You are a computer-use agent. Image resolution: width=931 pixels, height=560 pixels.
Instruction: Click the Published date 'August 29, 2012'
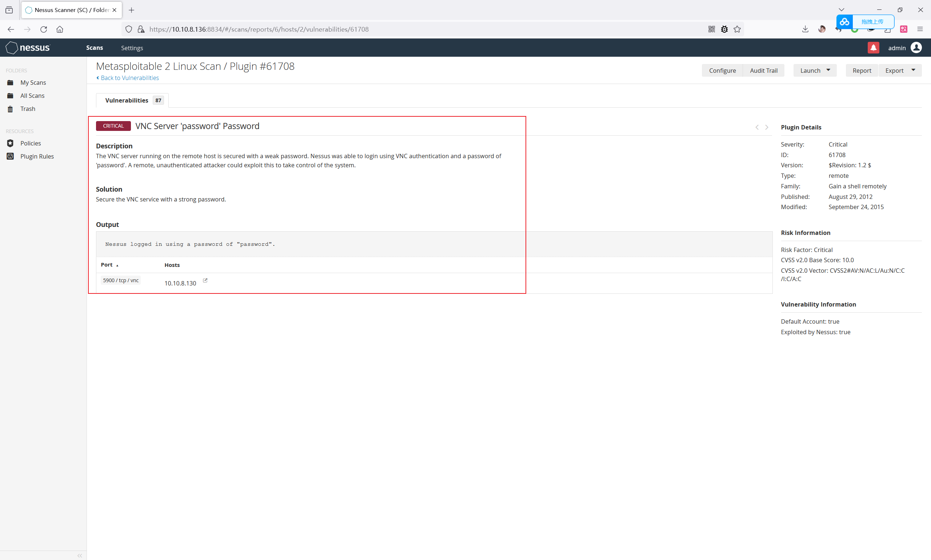(850, 197)
